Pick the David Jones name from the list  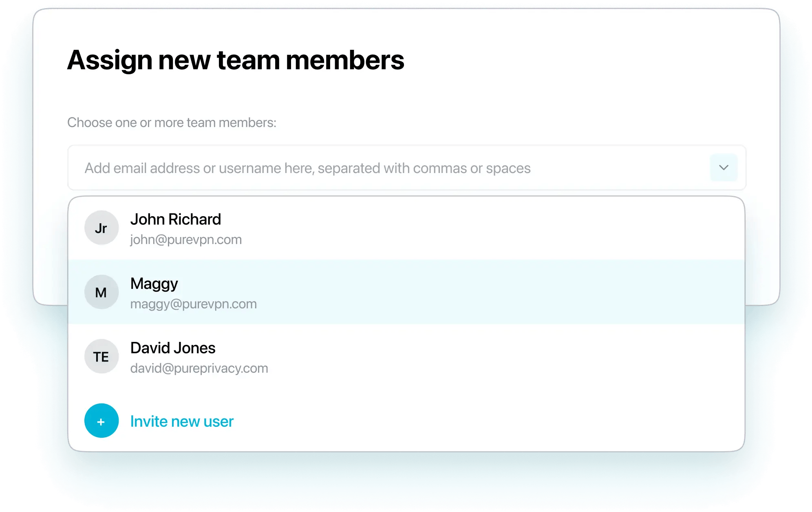(173, 348)
